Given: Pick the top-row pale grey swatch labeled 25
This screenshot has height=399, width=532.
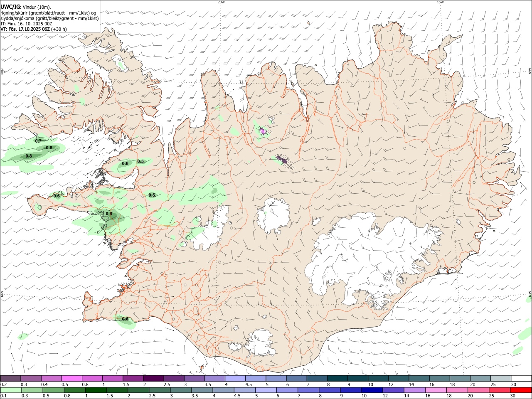Looking at the screenshot, I should point(501,378).
